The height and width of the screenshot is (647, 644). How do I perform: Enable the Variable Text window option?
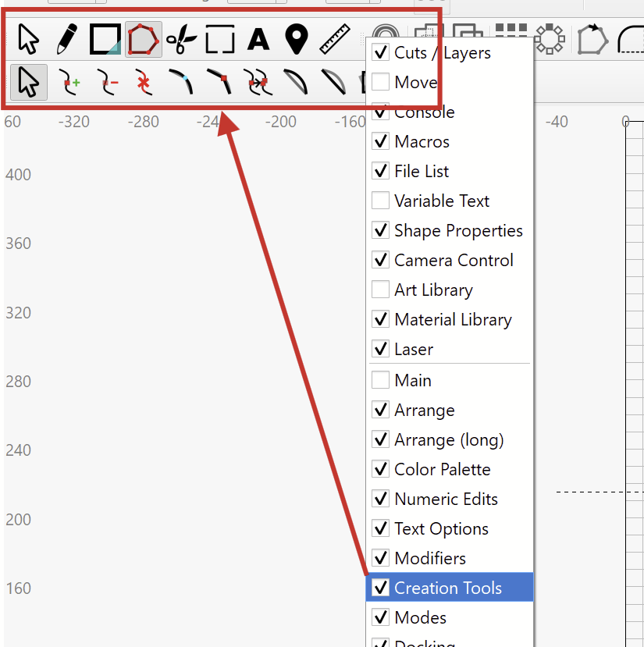(x=381, y=201)
